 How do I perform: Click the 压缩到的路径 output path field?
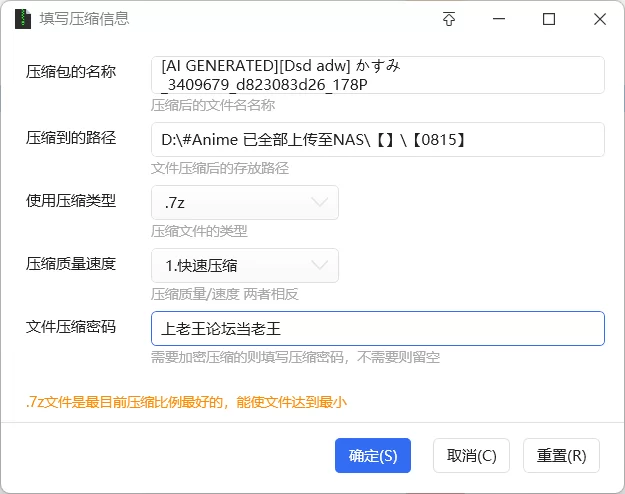click(x=377, y=140)
